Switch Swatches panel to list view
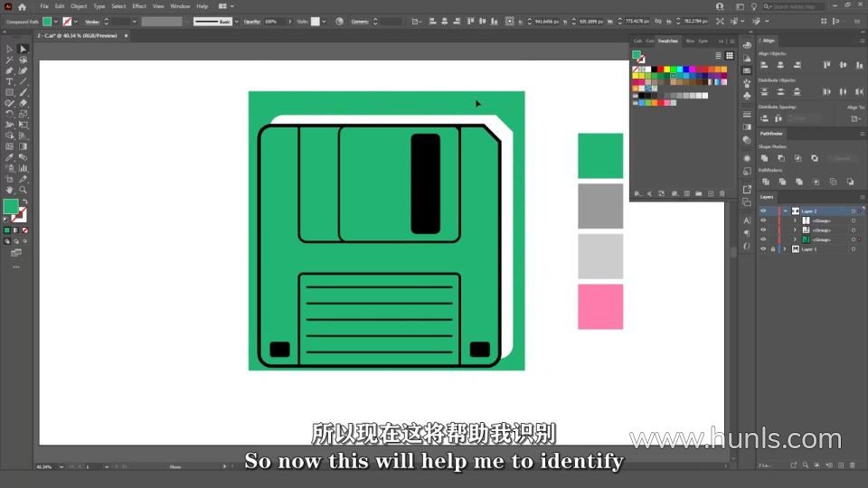The height and width of the screenshot is (488, 868). 718,56
